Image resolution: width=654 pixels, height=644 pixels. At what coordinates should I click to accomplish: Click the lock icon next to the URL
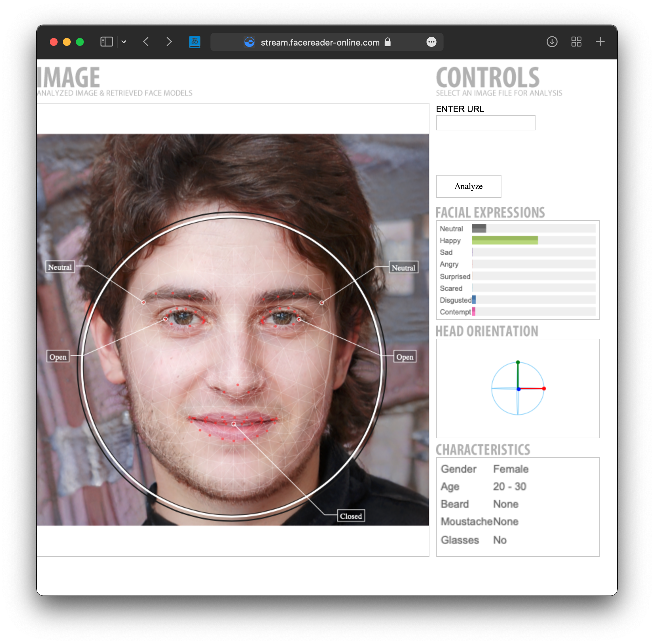[388, 42]
